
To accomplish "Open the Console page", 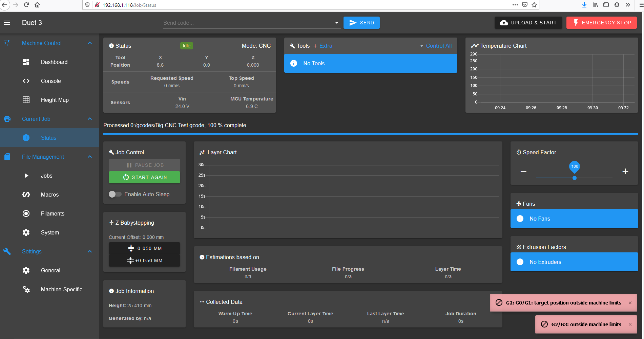I will 49,81.
